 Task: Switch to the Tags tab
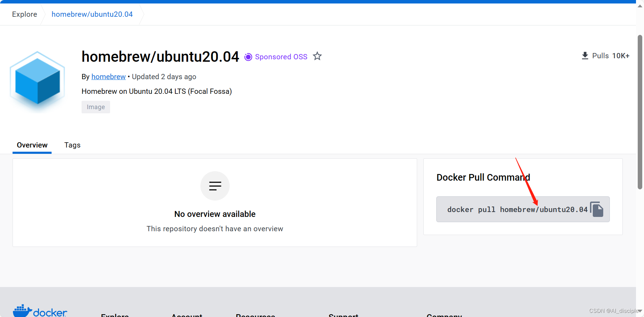[72, 145]
